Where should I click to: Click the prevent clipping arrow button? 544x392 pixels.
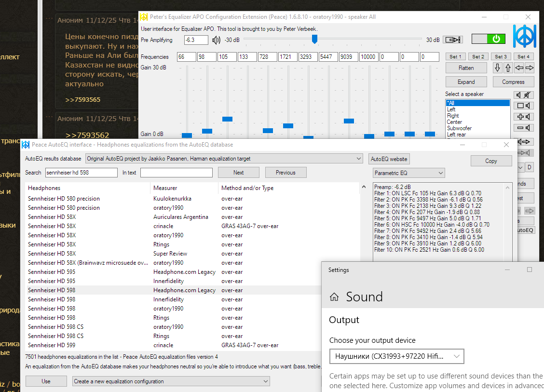(x=452, y=40)
